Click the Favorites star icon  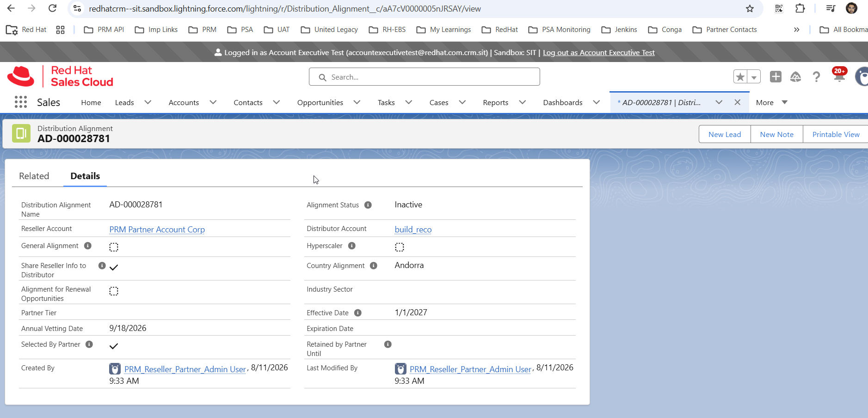(x=740, y=77)
